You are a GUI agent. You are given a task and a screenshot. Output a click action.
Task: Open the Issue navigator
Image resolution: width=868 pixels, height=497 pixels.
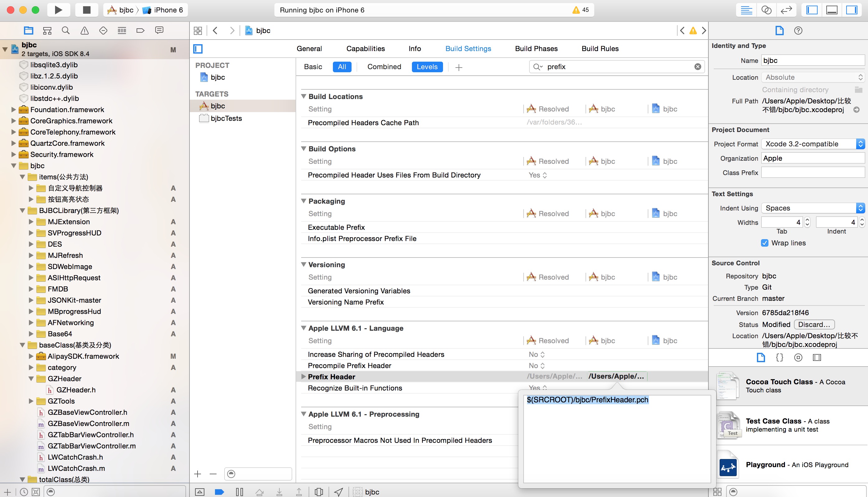click(x=85, y=31)
